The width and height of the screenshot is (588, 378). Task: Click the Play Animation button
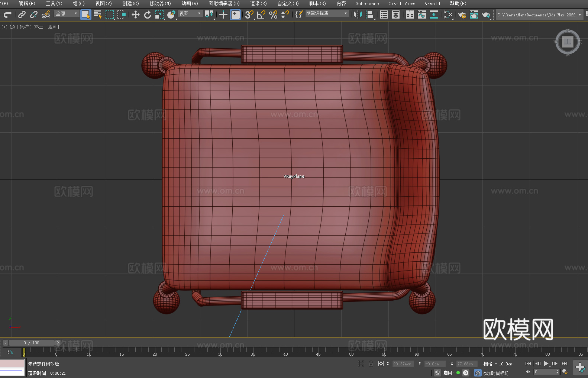coord(546,364)
